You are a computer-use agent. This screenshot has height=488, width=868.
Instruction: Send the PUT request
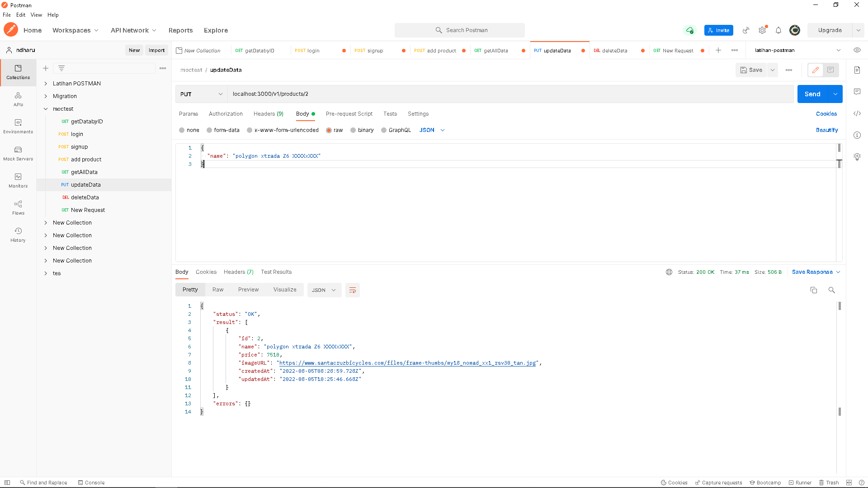812,94
